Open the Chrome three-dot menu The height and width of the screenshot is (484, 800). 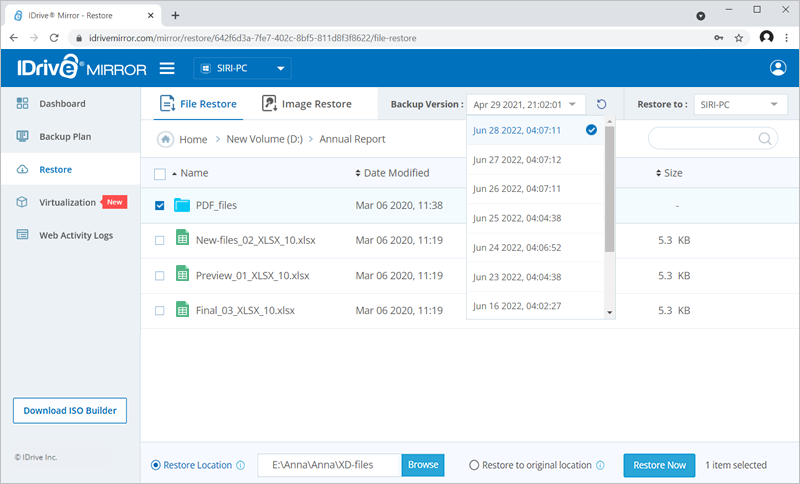786,38
